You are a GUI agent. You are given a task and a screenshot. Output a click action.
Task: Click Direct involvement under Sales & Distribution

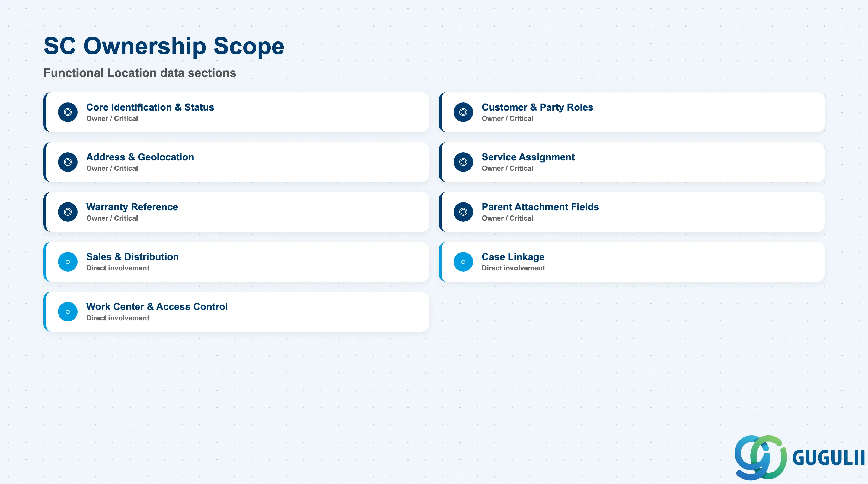point(118,268)
